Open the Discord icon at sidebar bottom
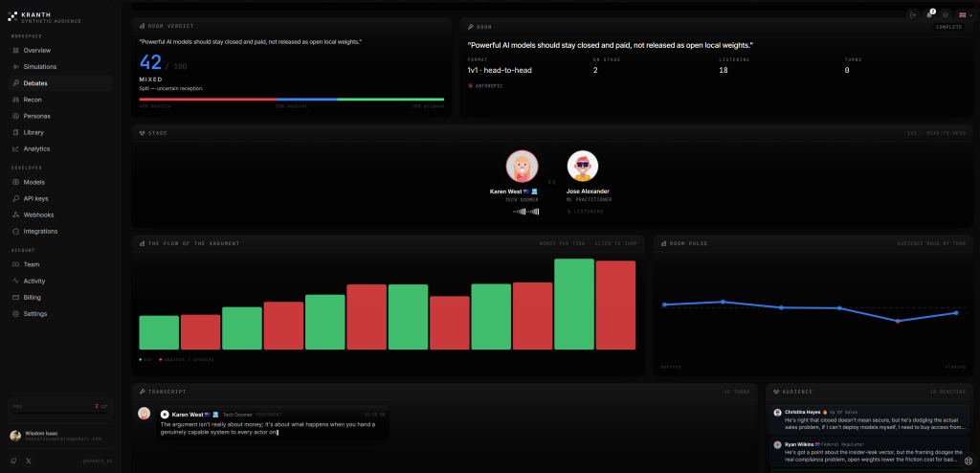 13,461
